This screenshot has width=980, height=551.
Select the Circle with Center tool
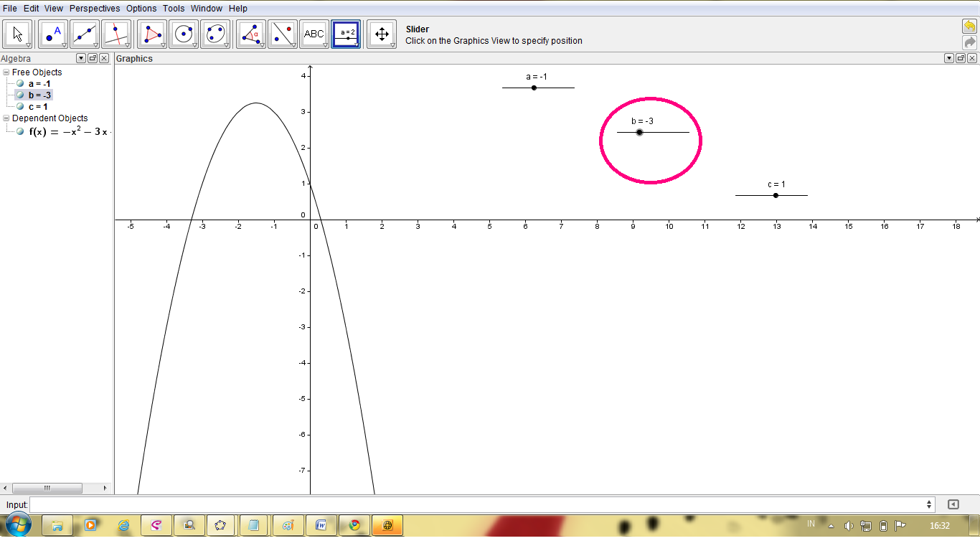184,34
